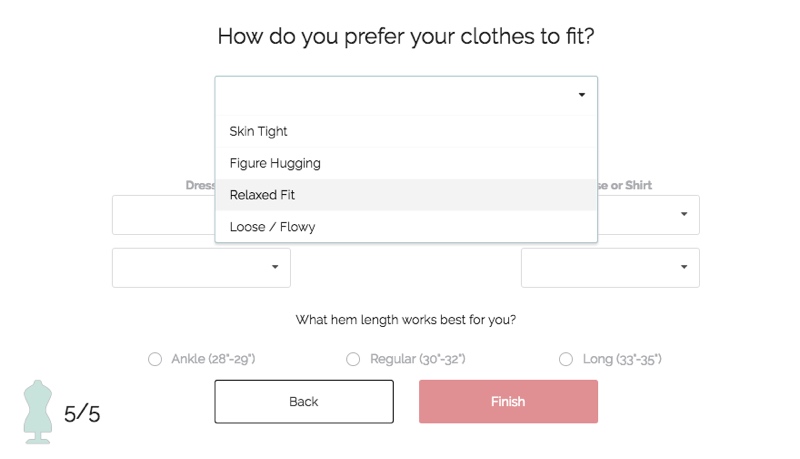Select the Long (33"-35") hem length
The width and height of the screenshot is (800, 459).
tap(566, 359)
